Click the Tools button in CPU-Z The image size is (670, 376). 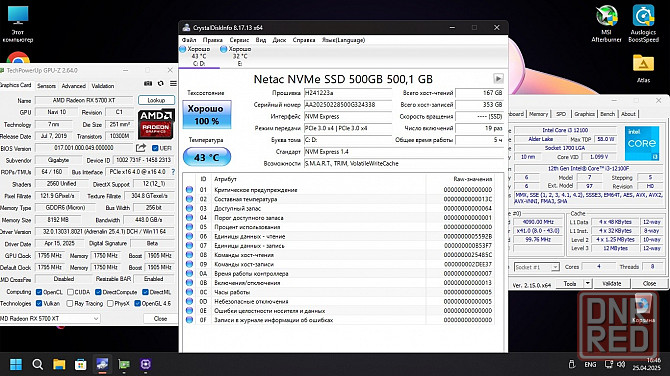[x=570, y=283]
